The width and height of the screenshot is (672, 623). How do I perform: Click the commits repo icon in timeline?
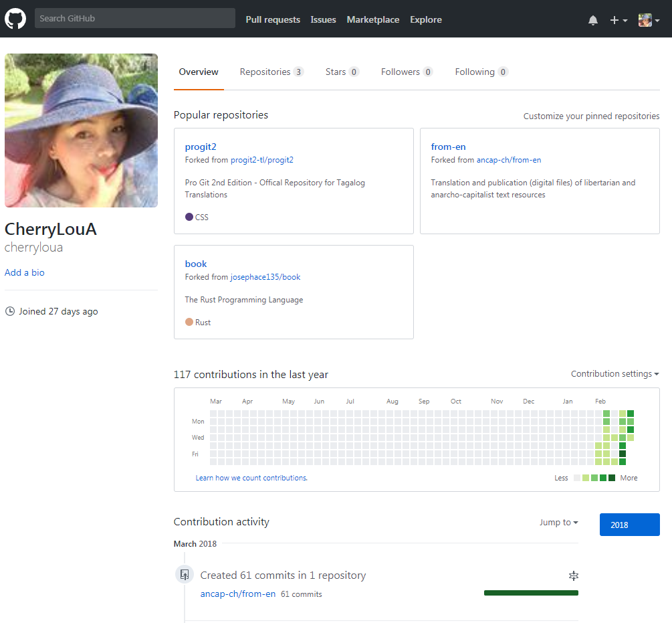click(185, 575)
